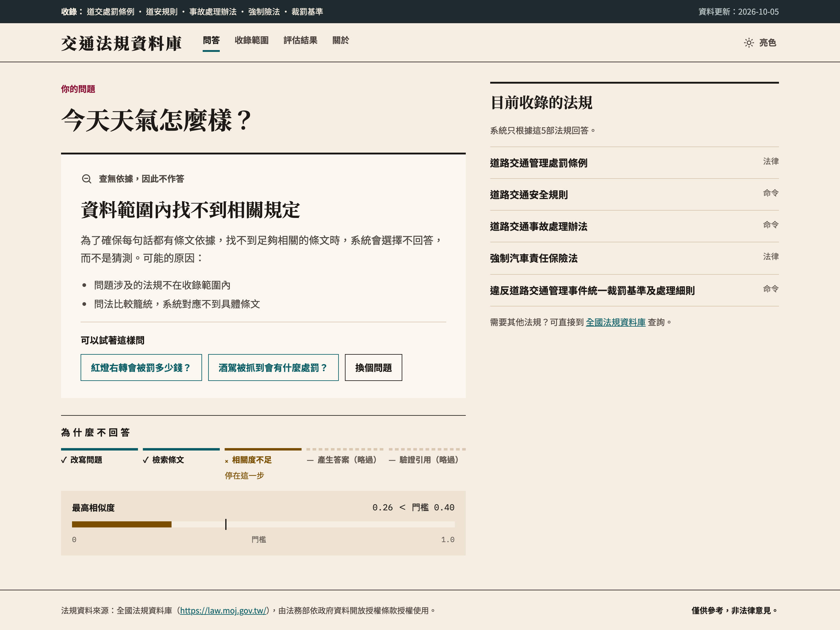Click the 改寫問題 pipeline step

[100, 457]
